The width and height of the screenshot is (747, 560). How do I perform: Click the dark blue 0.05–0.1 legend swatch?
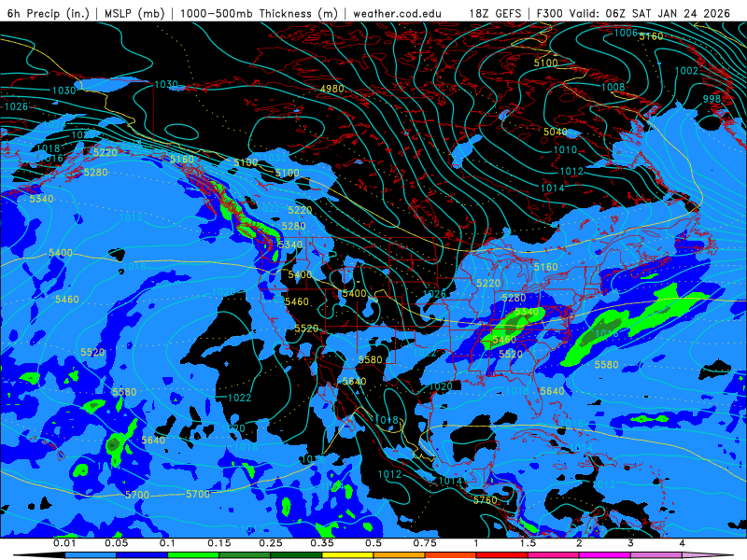[142, 555]
